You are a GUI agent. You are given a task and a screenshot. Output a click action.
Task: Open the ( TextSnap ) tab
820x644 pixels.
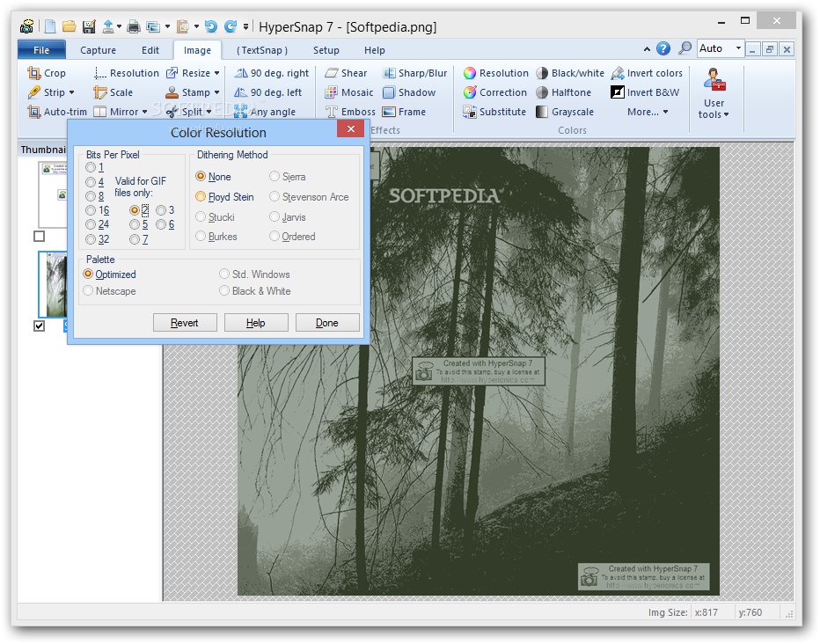click(262, 50)
